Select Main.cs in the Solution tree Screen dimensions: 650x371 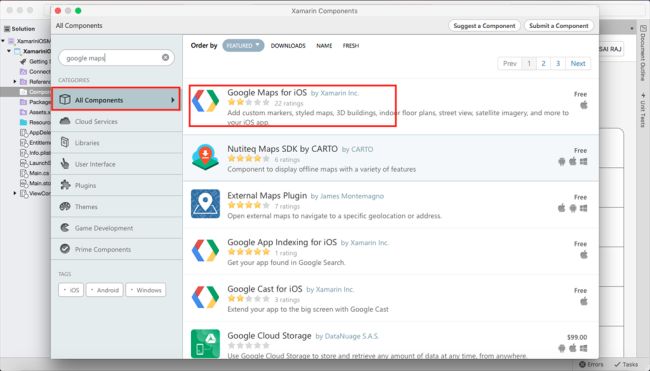[35, 173]
